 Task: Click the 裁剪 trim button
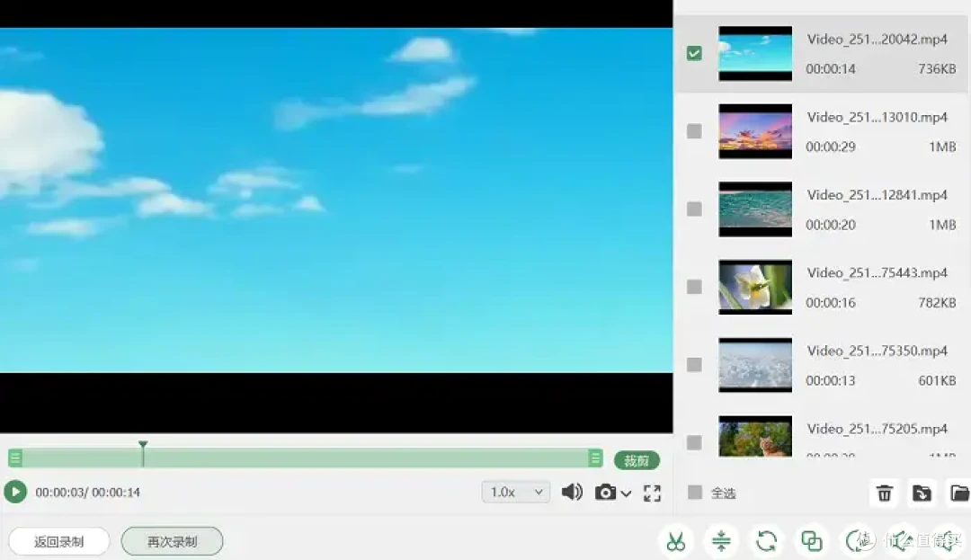click(x=637, y=460)
